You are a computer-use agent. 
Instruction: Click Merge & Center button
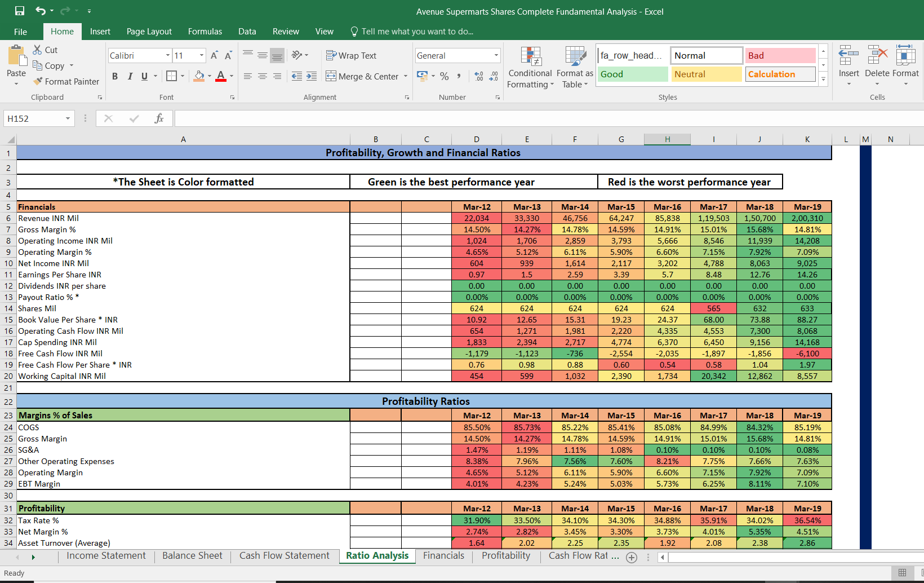click(362, 76)
